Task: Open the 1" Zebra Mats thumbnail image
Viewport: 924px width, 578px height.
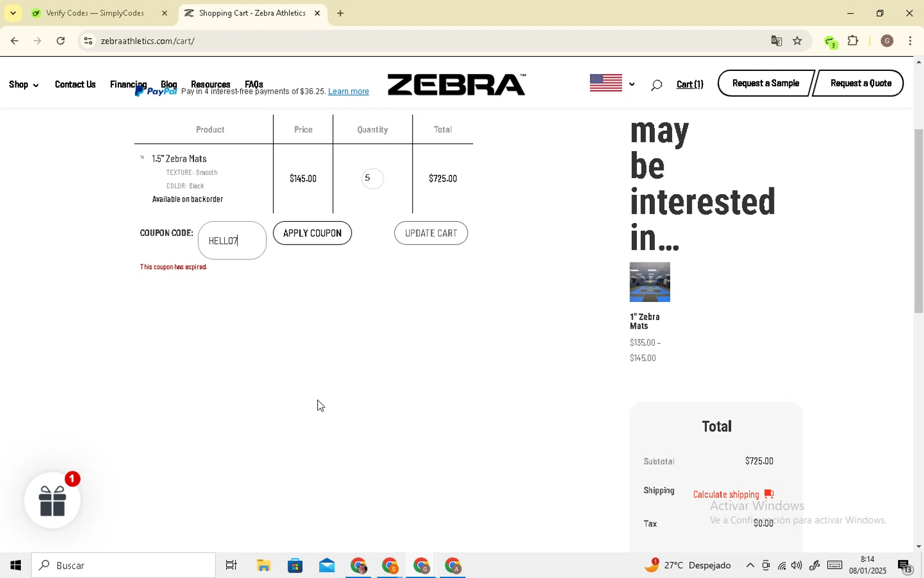Action: coord(649,282)
